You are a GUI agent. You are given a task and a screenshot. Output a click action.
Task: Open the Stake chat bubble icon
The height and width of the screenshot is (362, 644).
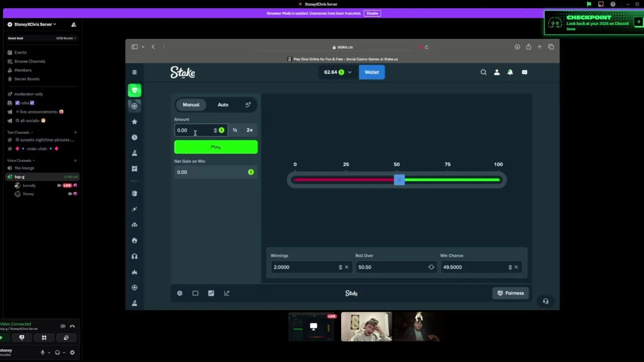tap(524, 72)
